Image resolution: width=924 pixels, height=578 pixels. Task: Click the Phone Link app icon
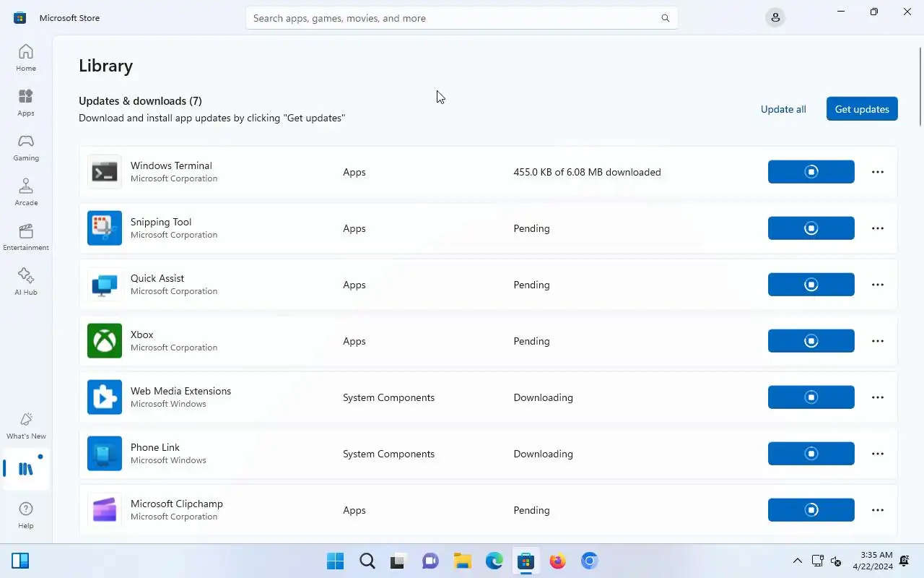(105, 454)
